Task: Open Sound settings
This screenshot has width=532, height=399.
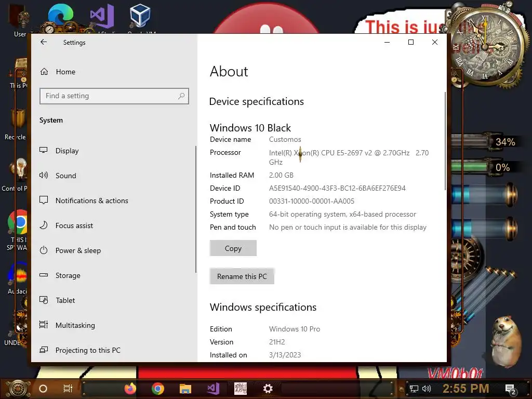Action: coord(66,176)
